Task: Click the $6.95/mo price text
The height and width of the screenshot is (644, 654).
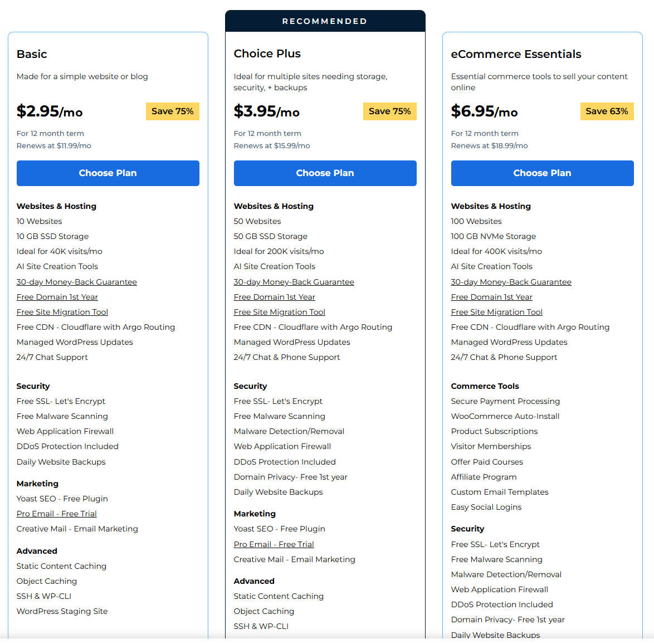Action: (x=484, y=111)
